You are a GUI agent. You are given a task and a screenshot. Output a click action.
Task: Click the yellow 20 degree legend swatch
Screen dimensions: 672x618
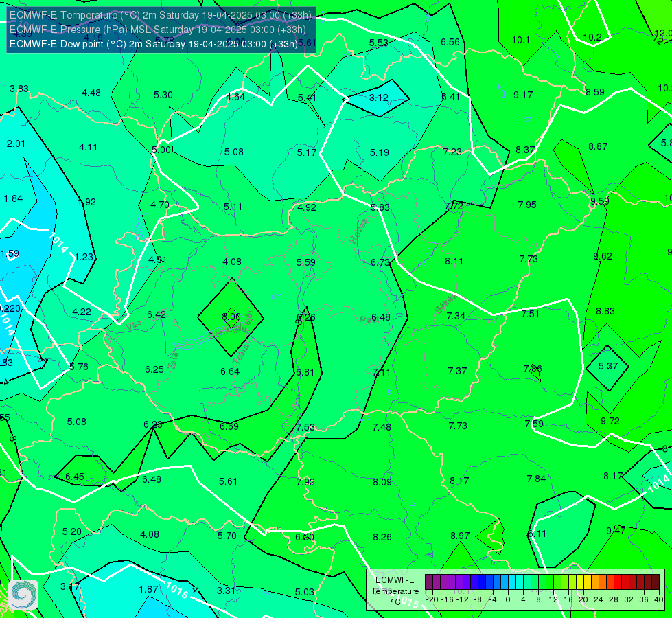[580, 582]
